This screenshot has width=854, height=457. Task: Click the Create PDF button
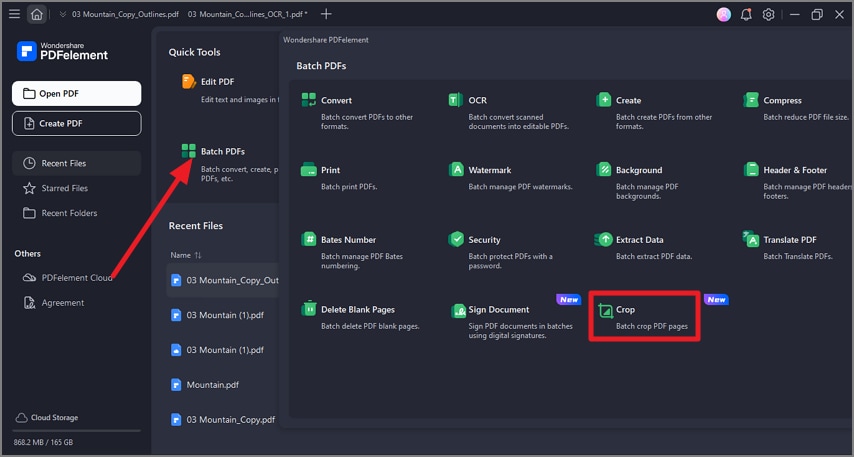coord(77,124)
